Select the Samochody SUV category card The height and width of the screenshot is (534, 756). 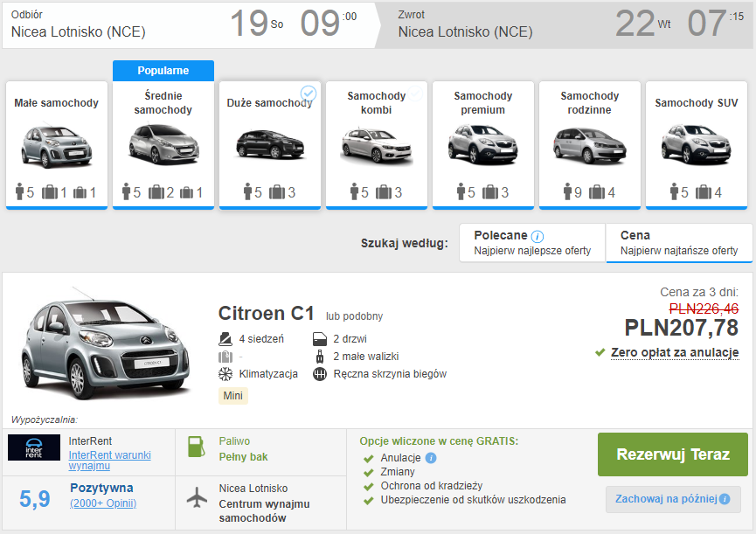click(x=697, y=145)
